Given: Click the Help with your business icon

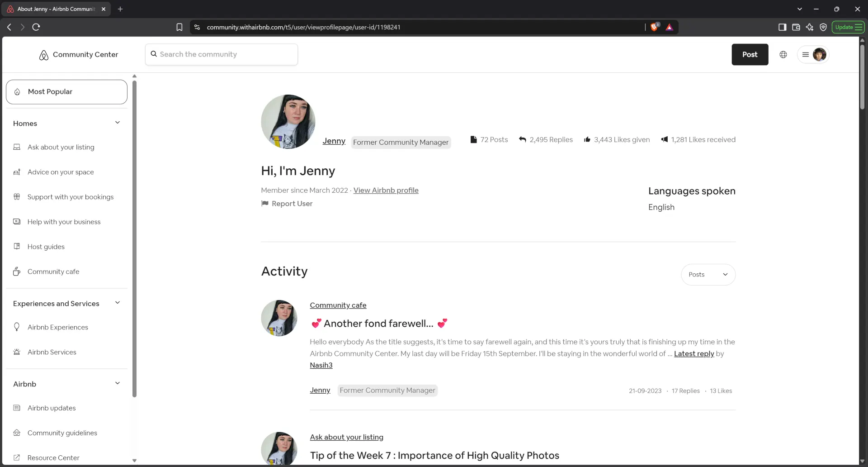Looking at the screenshot, I should point(17,222).
